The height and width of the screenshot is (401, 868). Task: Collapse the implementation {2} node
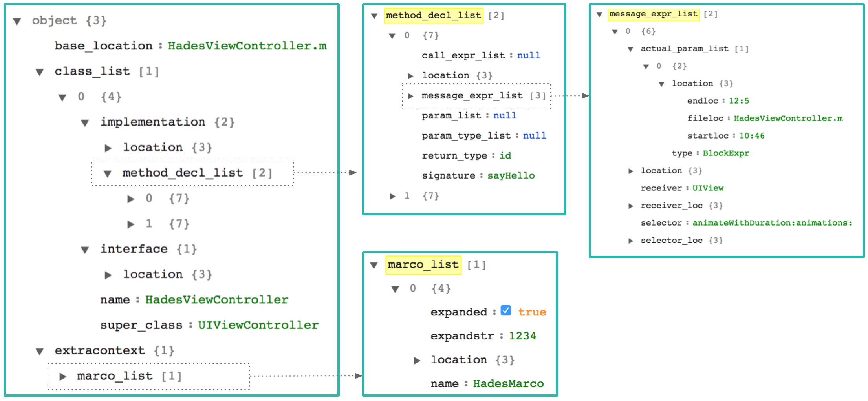[x=85, y=123]
